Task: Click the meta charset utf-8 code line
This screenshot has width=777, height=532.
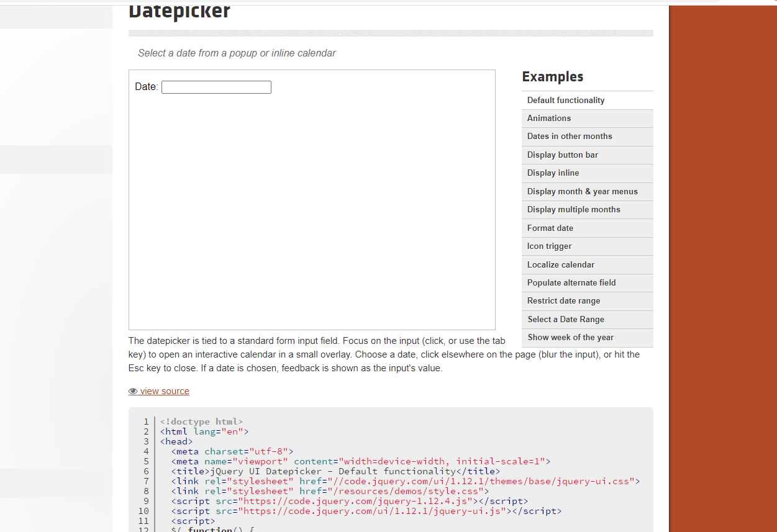Action: point(232,451)
